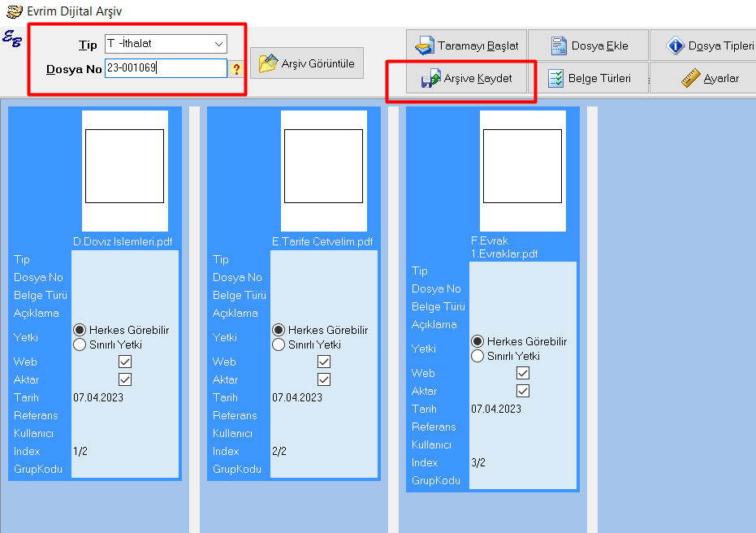The width and height of the screenshot is (756, 533).
Task: Click the Arşiv Görüntüle folder icon
Action: coord(268,64)
